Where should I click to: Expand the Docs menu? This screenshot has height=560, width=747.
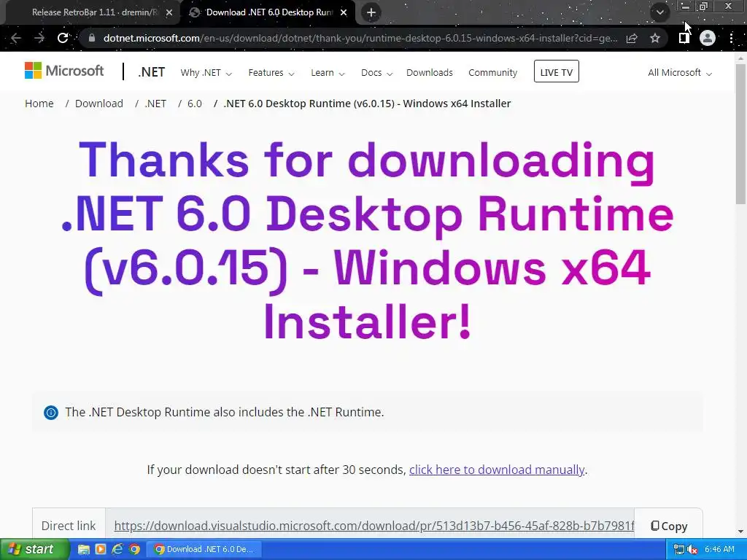point(376,73)
